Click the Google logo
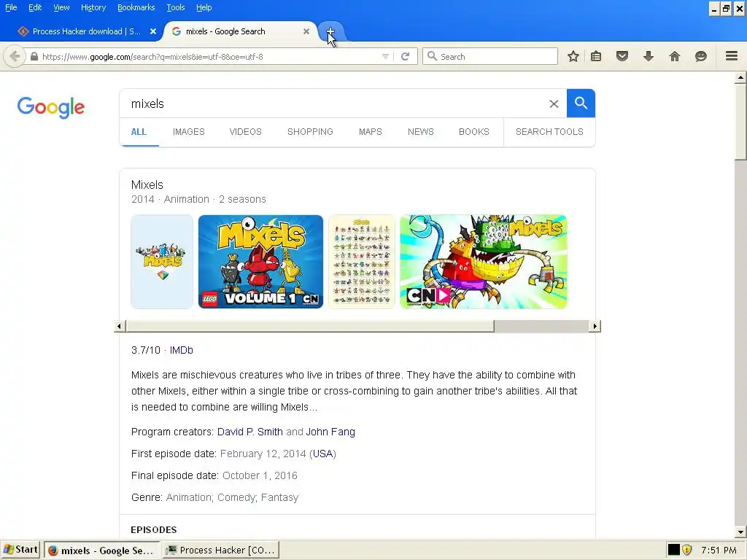747x560 pixels. tap(51, 107)
